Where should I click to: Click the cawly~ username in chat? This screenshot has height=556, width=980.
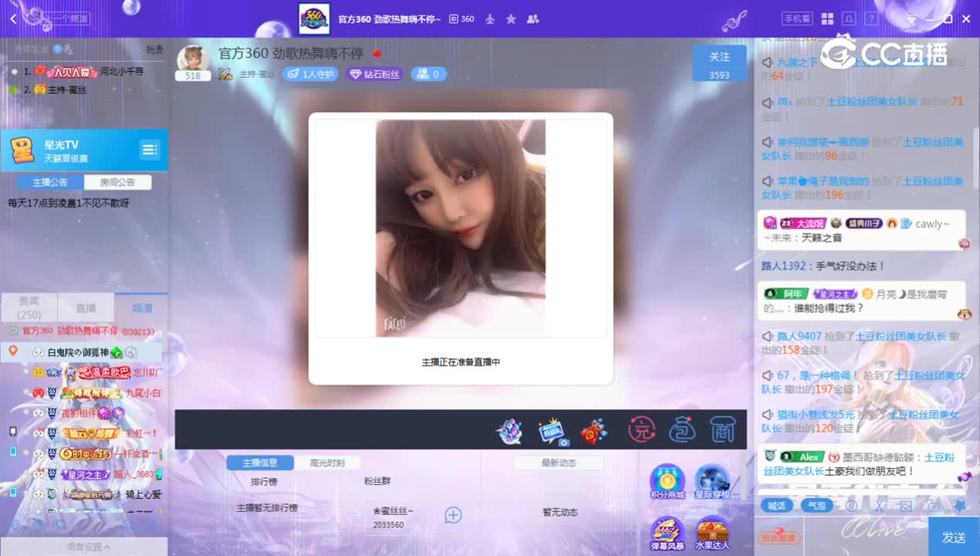tap(932, 224)
